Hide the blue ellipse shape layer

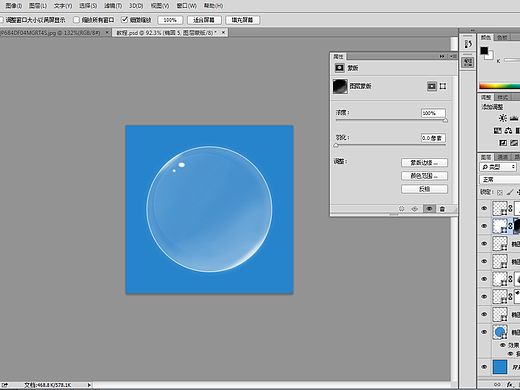(484, 332)
